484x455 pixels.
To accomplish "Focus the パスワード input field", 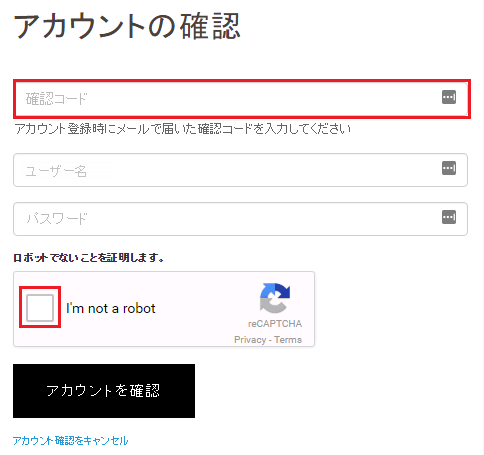I will pyautogui.click(x=240, y=219).
